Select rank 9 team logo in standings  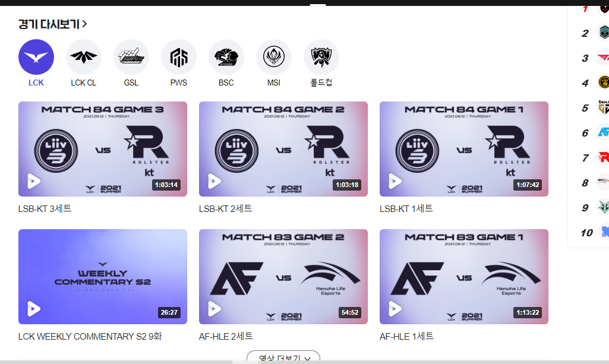coord(603,207)
